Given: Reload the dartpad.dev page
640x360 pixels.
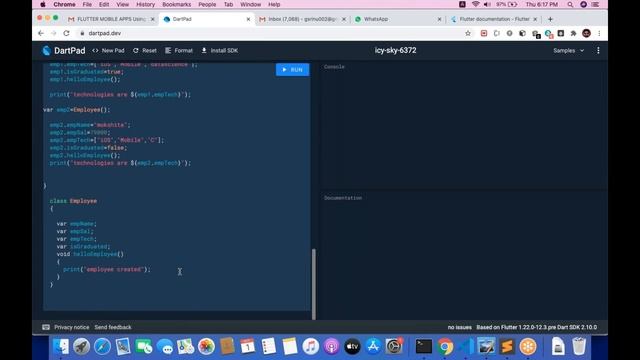Looking at the screenshot, I should (x=67, y=33).
